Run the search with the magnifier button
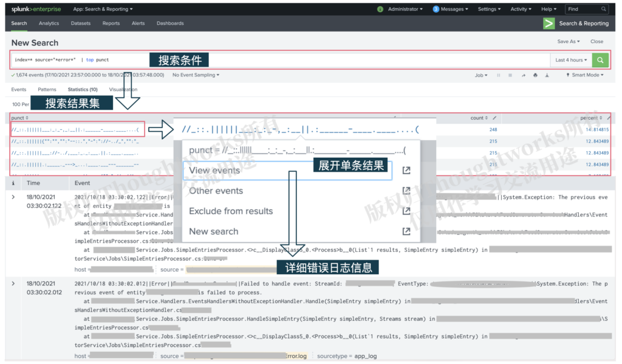 (x=600, y=60)
